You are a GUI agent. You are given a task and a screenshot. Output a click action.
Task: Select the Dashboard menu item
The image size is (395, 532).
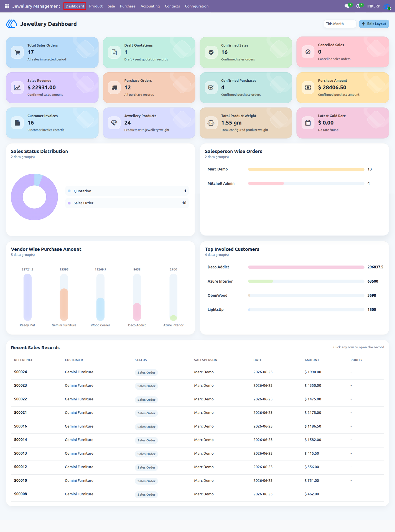pos(75,6)
